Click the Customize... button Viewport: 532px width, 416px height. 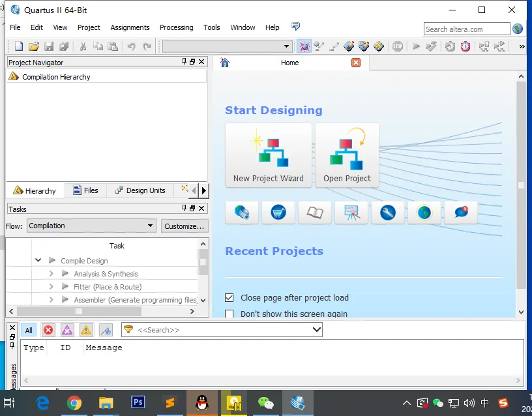[x=185, y=226]
